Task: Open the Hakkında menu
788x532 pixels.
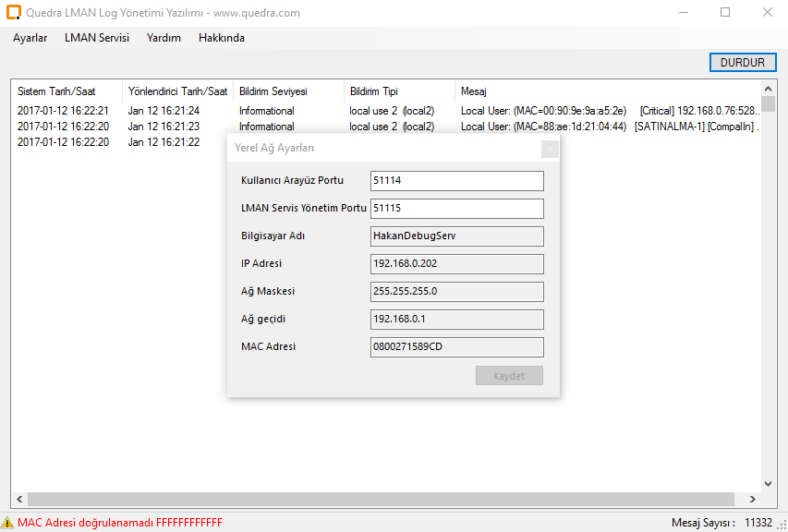Action: pyautogui.click(x=222, y=38)
